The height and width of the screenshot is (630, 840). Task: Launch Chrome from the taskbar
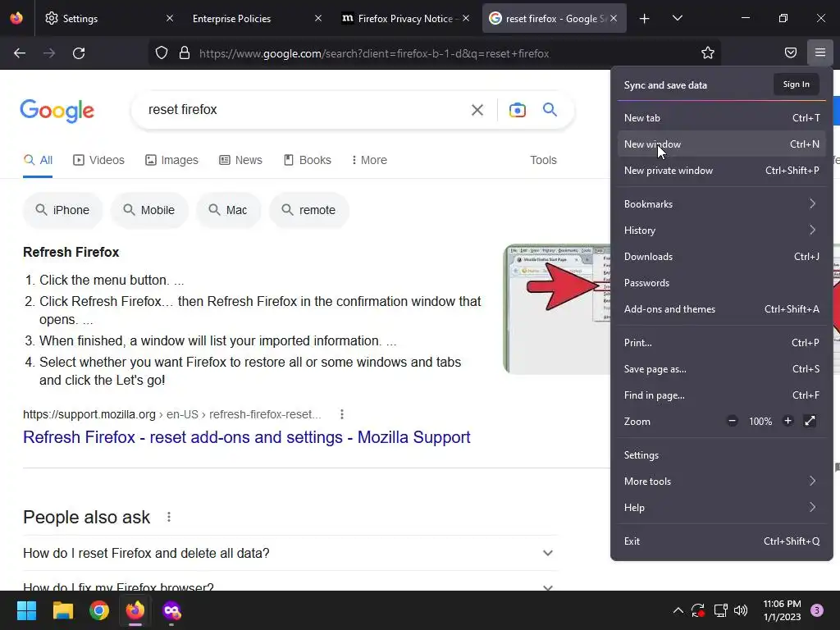click(x=99, y=610)
